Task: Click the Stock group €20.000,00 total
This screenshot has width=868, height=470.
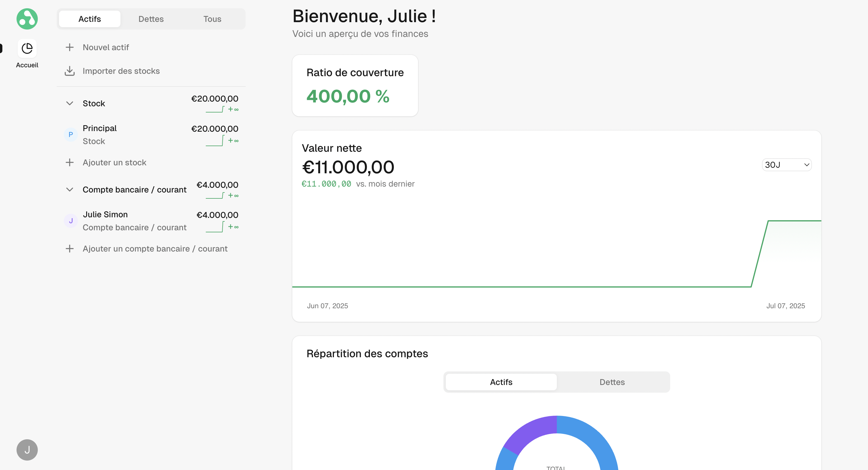Action: (215, 99)
